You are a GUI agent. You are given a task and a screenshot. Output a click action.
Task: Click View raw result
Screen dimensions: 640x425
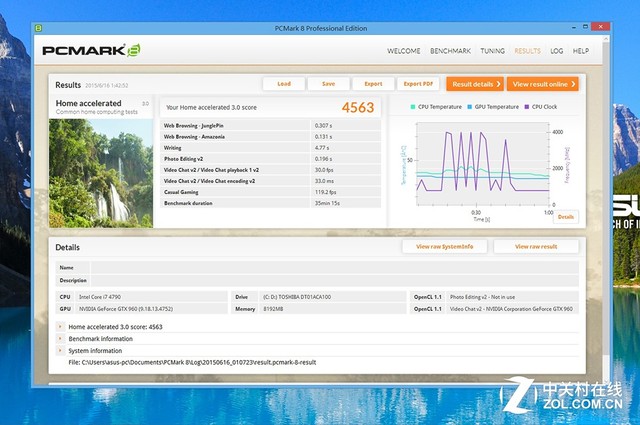536,247
